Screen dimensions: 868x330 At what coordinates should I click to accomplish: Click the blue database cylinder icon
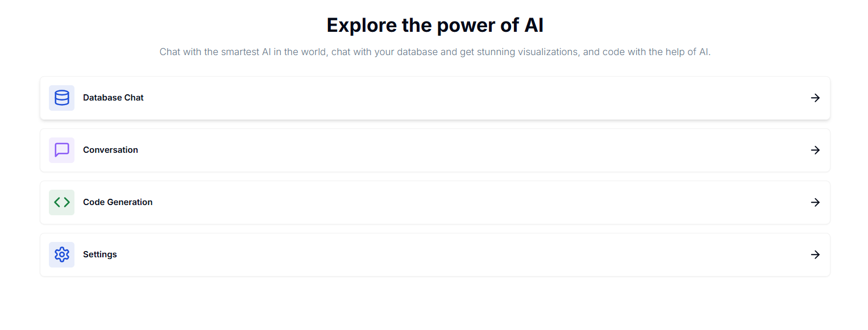click(x=61, y=98)
